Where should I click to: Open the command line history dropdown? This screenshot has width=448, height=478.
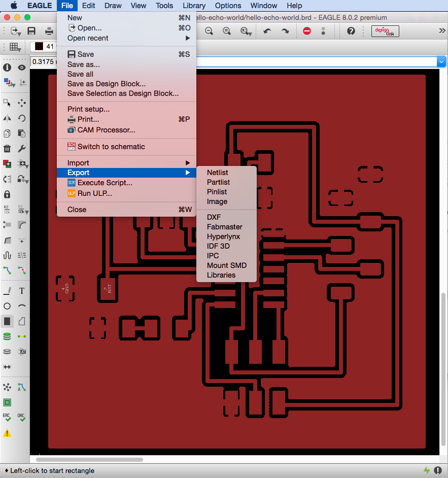[x=441, y=62]
